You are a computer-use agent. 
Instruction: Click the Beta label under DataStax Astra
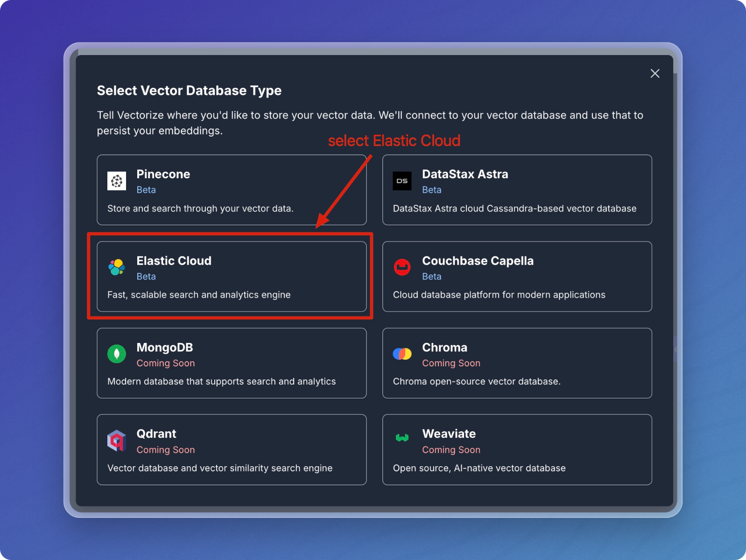click(x=432, y=190)
